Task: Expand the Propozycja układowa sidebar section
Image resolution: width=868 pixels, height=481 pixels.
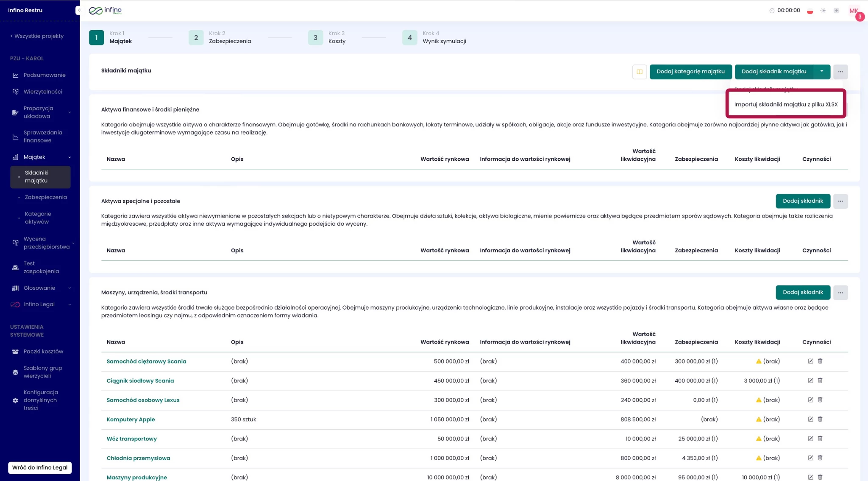Action: [70, 112]
